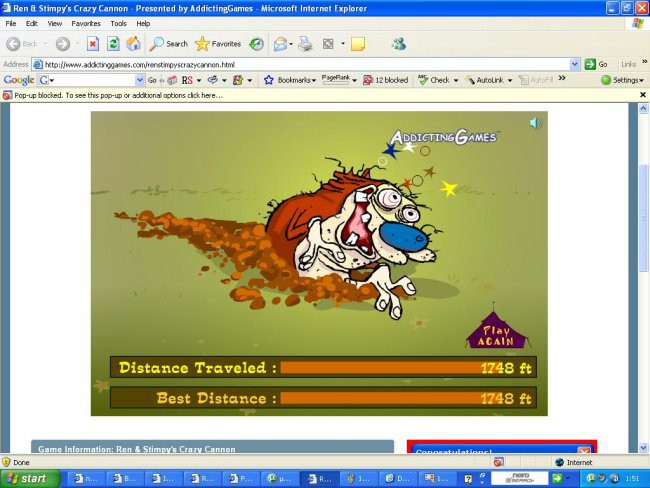The image size is (650, 488).
Task: Close the pop-up blocked information bar
Action: [x=643, y=95]
